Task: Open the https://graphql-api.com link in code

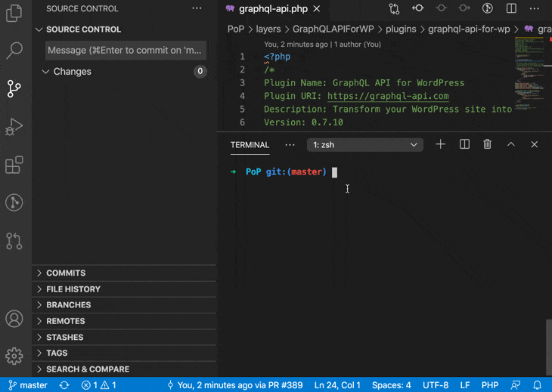Action: [x=388, y=96]
